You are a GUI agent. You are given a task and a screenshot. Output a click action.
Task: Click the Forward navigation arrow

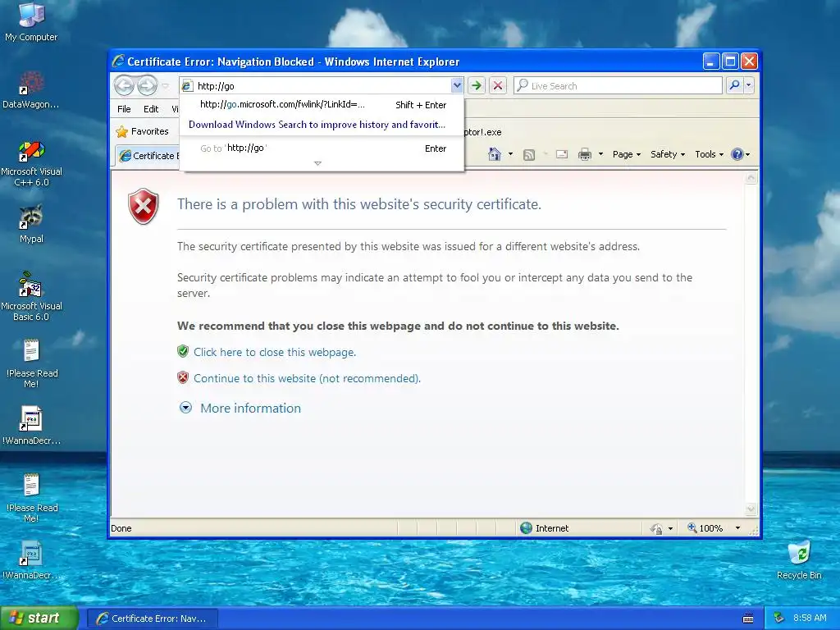point(148,85)
